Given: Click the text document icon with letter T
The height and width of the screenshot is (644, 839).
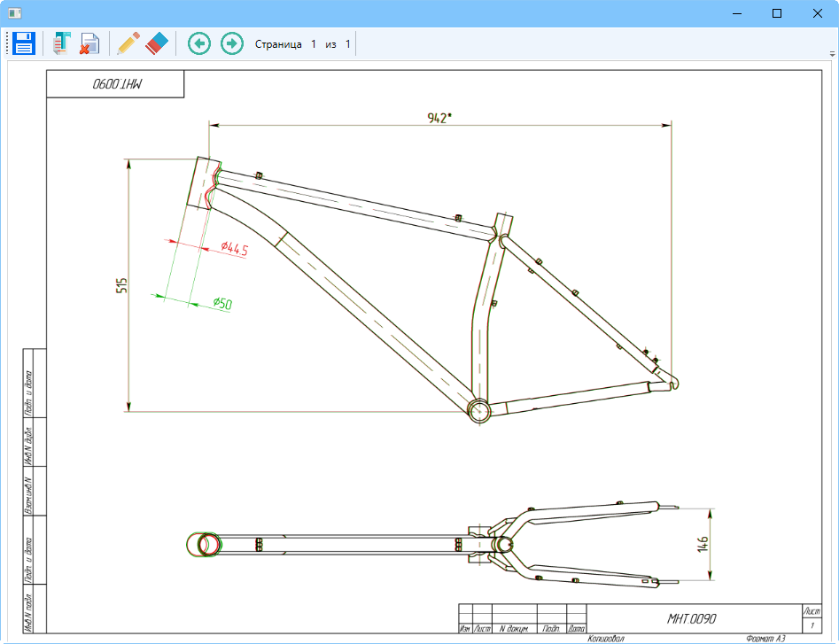Looking at the screenshot, I should pos(62,43).
